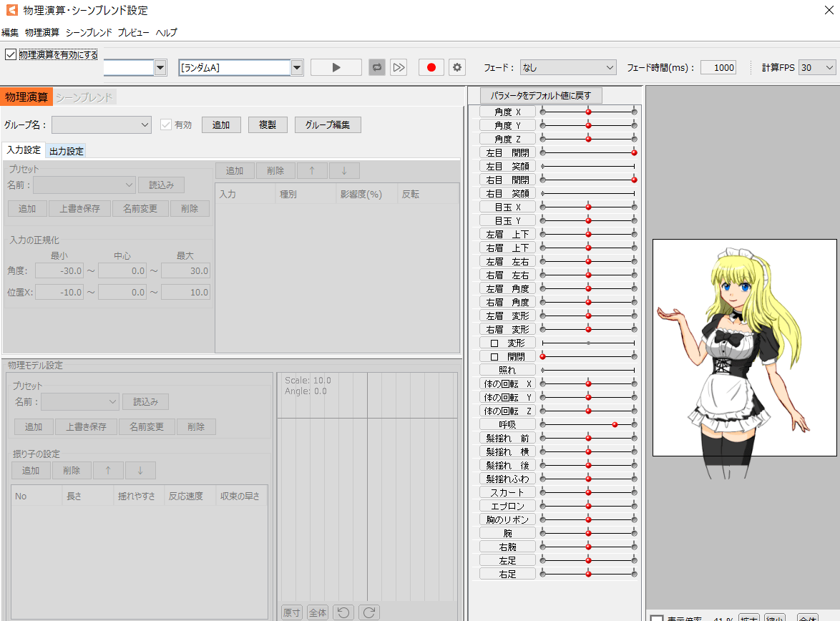This screenshot has width=840, height=621.
Task: Click the fast-forward skip icon
Action: click(399, 67)
